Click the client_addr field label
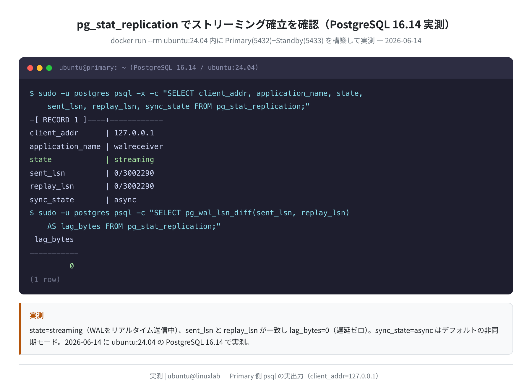The image size is (532, 392). coord(54,133)
